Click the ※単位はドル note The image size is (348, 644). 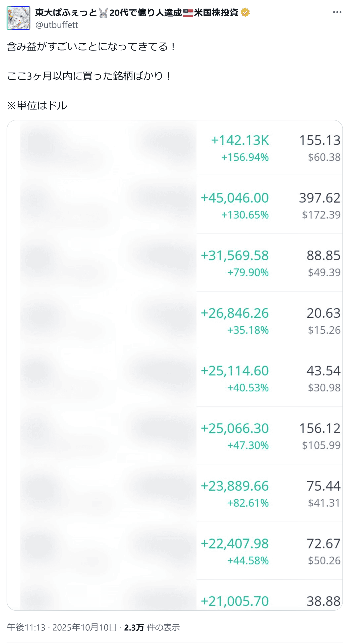click(x=37, y=105)
